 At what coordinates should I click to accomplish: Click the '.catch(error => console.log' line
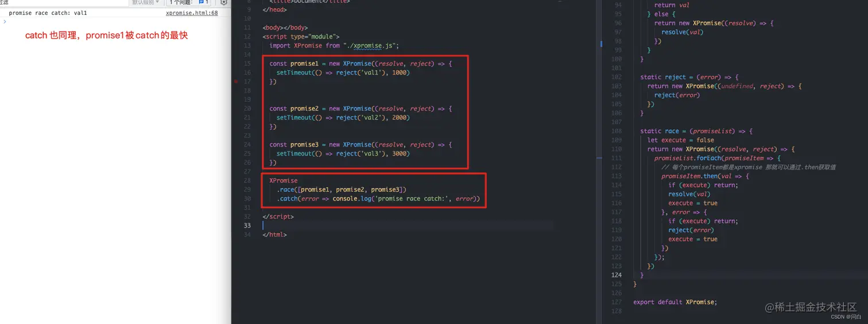378,199
